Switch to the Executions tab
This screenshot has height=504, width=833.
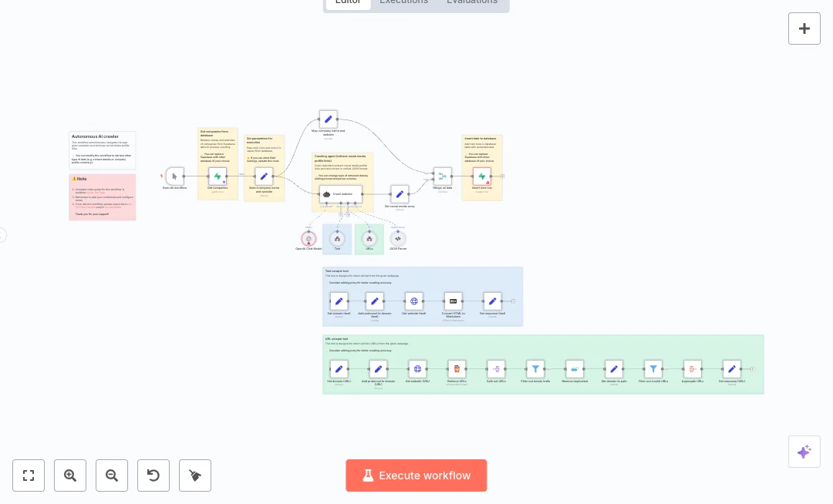click(x=403, y=2)
